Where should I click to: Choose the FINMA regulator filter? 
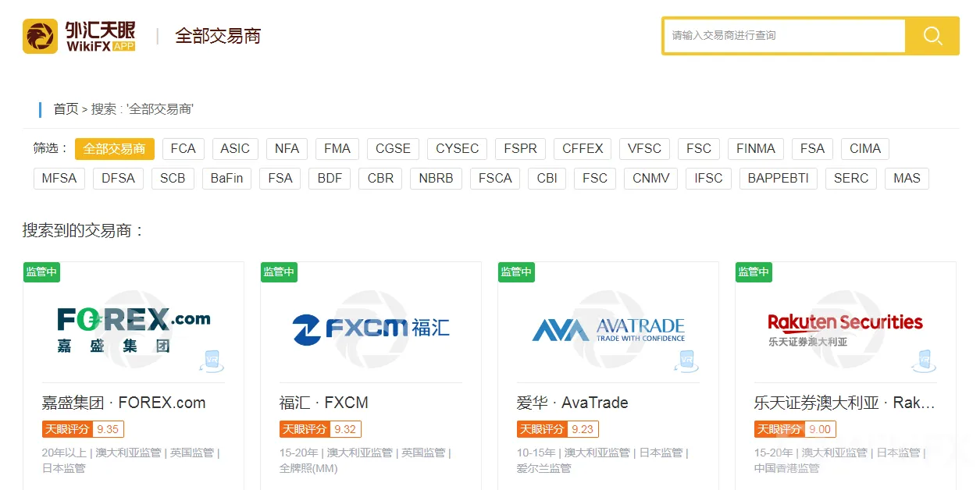[x=756, y=149]
